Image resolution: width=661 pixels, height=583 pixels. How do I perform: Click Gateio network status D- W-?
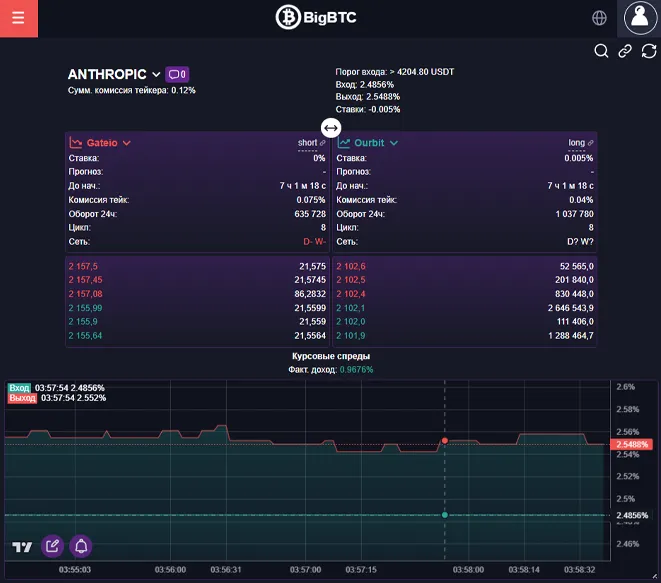tap(314, 242)
